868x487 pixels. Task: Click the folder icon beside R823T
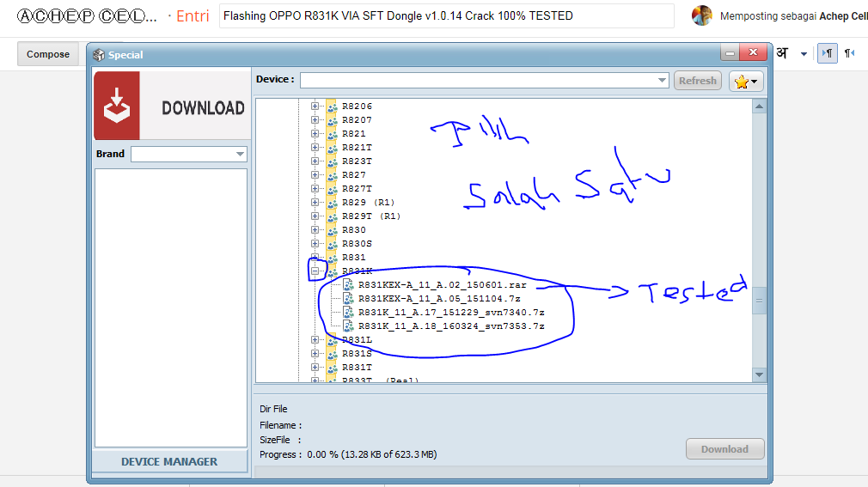[332, 161]
